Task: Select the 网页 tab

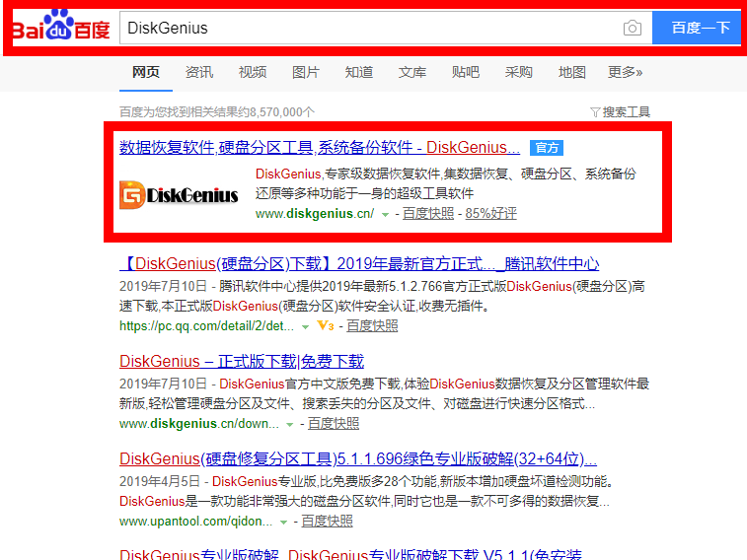Action: pyautogui.click(x=146, y=72)
